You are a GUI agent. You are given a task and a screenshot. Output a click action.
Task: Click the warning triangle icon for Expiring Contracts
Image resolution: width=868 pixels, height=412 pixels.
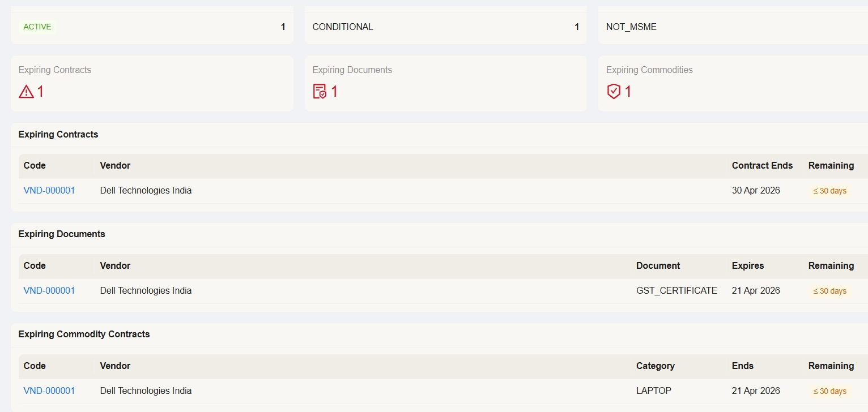tap(26, 92)
